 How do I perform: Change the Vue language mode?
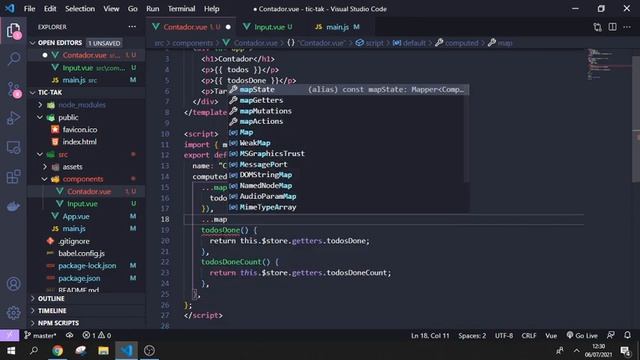coord(551,336)
